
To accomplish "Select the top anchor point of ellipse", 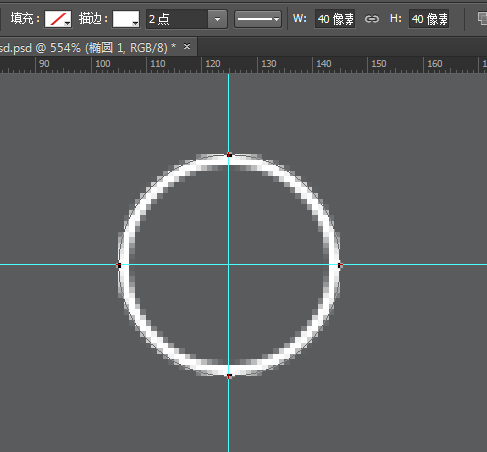I will pos(229,155).
